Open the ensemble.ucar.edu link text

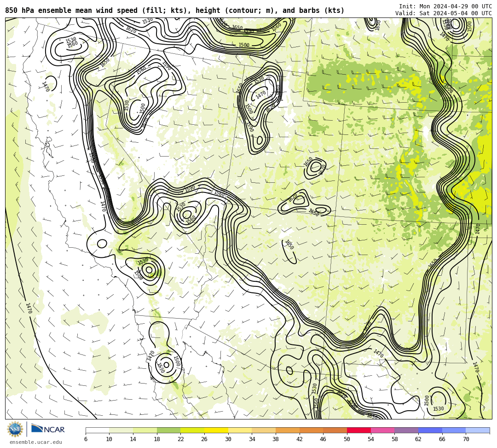tap(36, 442)
